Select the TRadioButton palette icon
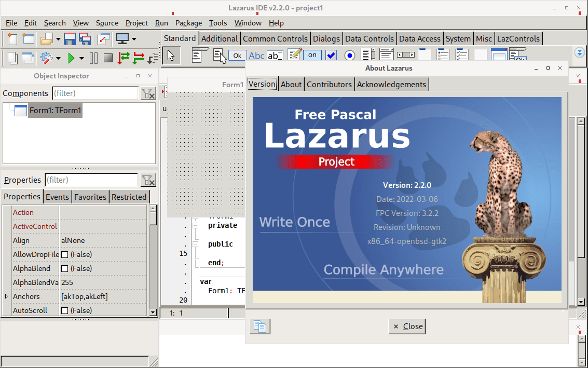 tap(349, 56)
